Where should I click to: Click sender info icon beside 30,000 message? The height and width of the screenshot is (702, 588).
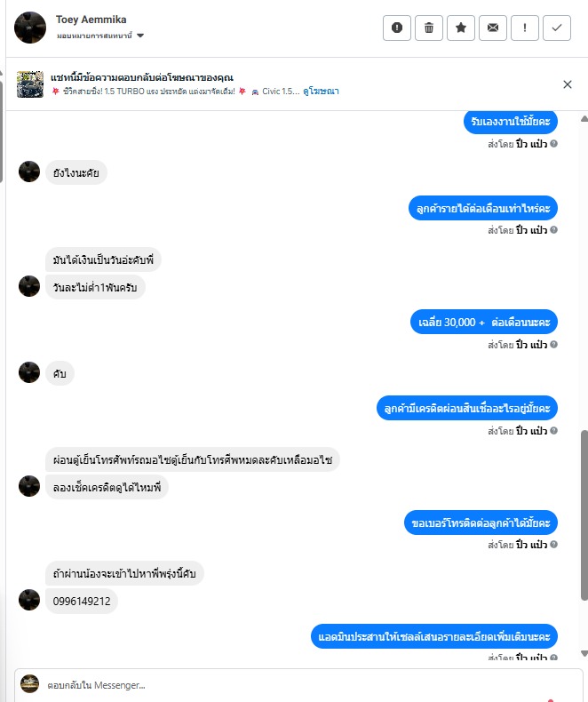tap(553, 344)
